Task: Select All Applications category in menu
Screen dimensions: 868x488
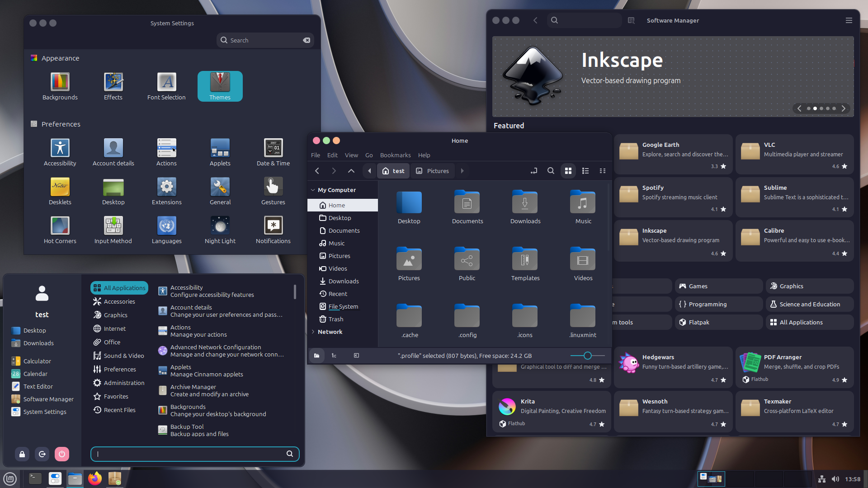Action: tap(119, 288)
